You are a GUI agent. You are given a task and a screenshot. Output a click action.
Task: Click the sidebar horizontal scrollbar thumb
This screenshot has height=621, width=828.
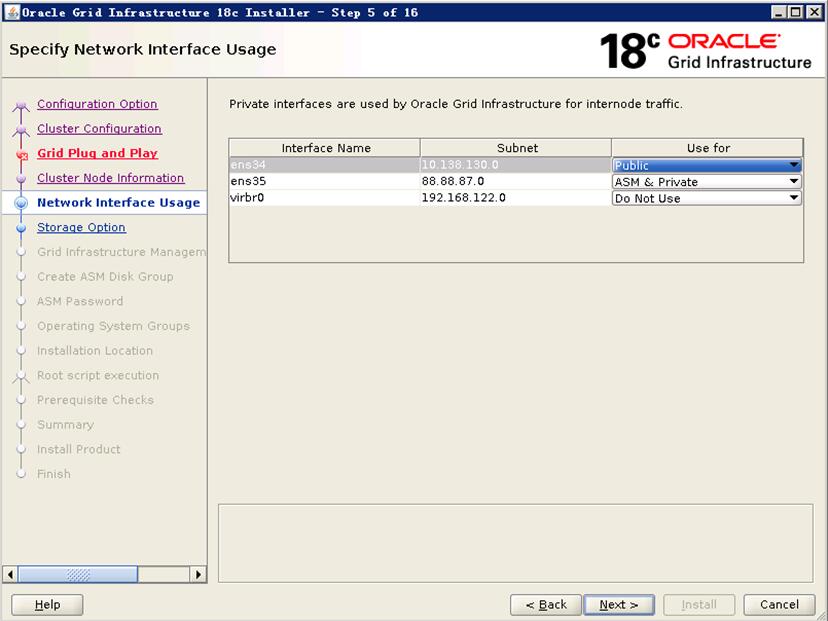tap(78, 574)
